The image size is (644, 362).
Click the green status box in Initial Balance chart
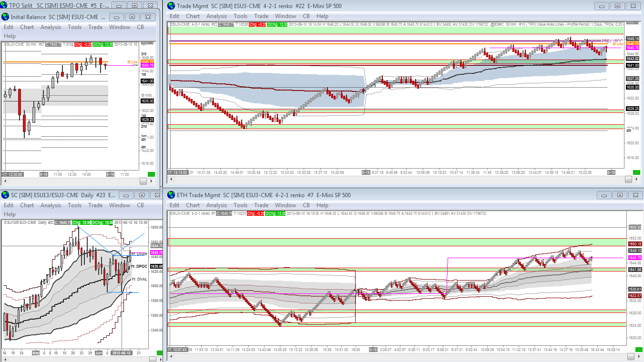(x=152, y=174)
